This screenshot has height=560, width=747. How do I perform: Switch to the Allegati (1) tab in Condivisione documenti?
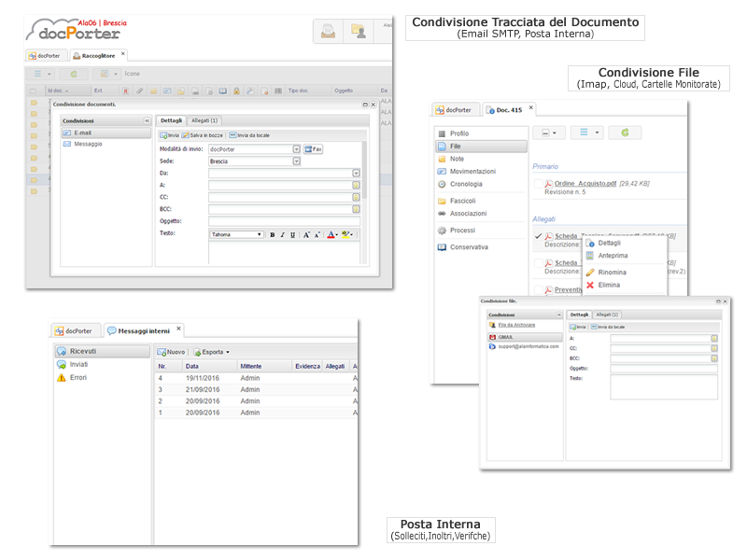[204, 121]
